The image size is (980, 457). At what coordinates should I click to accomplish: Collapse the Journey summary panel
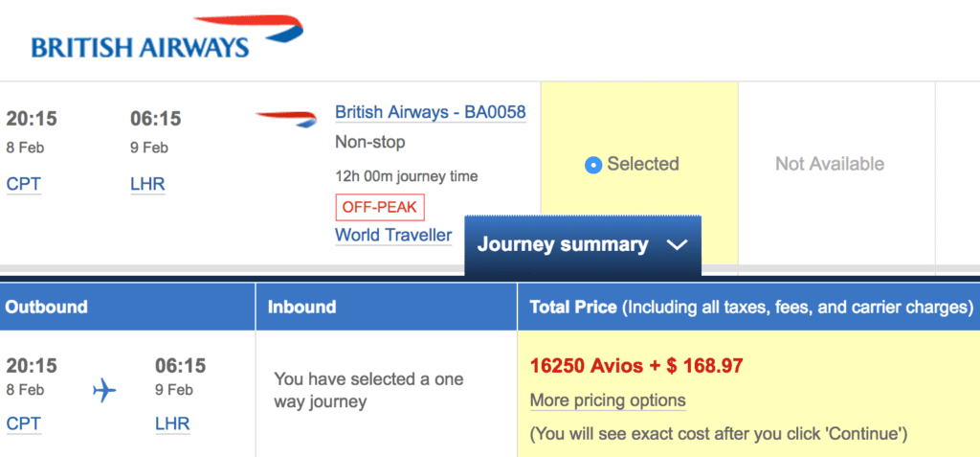(x=582, y=245)
